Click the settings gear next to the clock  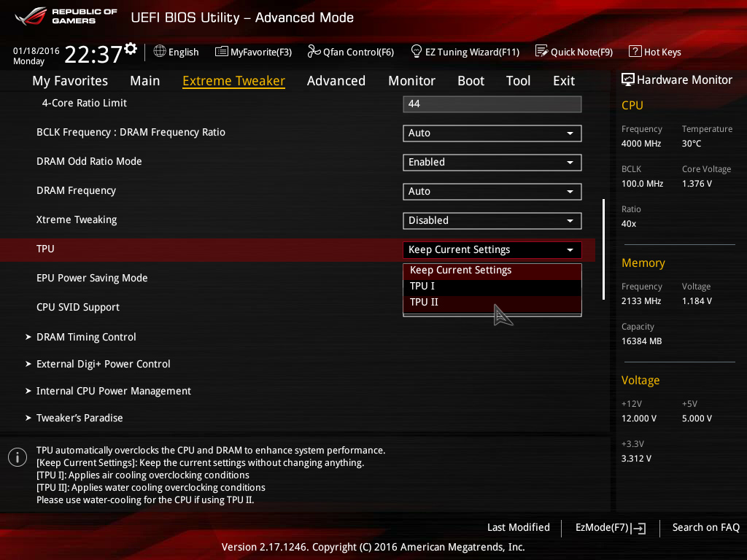pyautogui.click(x=131, y=48)
